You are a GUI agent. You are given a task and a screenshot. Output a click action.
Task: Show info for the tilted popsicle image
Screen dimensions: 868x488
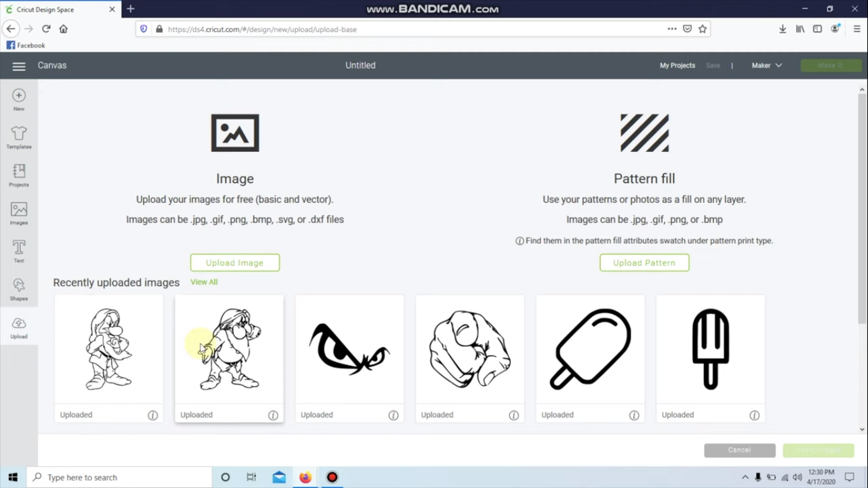(634, 415)
